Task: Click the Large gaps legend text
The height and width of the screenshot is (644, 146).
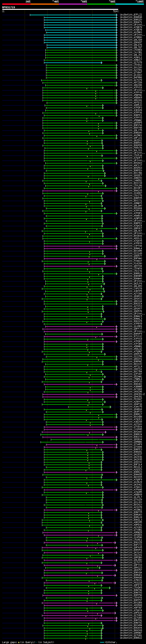Action: pos(28,642)
